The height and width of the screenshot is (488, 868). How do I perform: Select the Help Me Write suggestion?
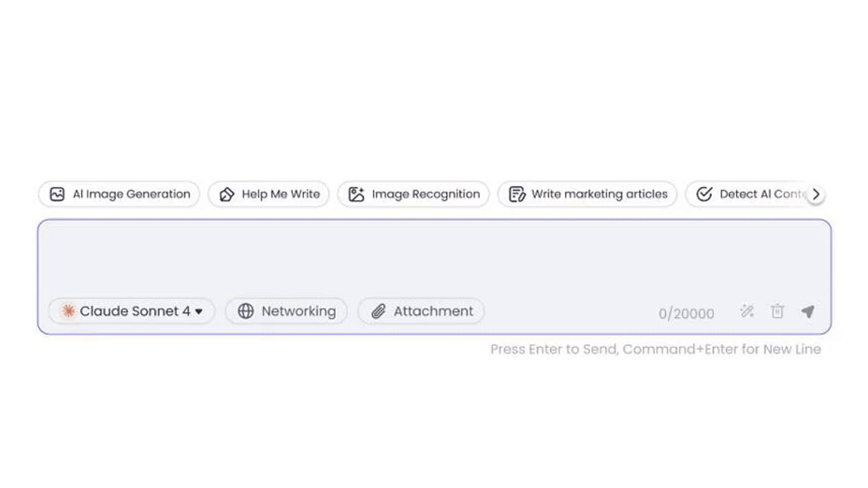tap(268, 194)
